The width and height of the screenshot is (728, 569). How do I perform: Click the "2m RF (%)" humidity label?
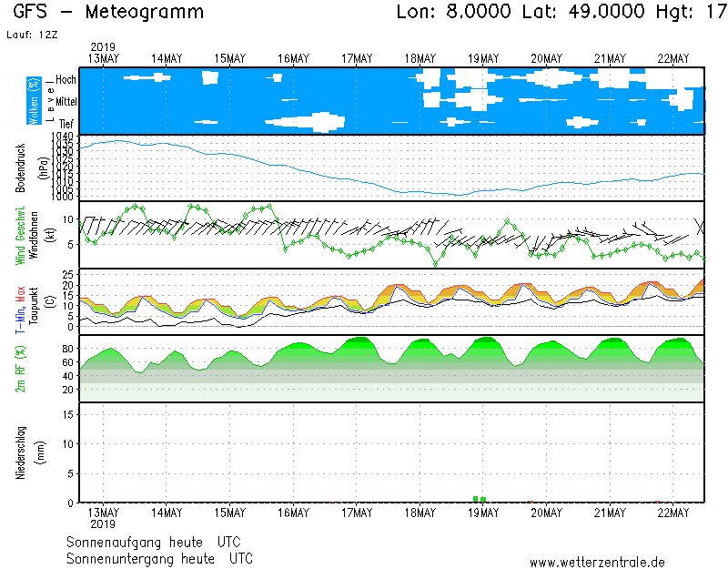pyautogui.click(x=20, y=370)
